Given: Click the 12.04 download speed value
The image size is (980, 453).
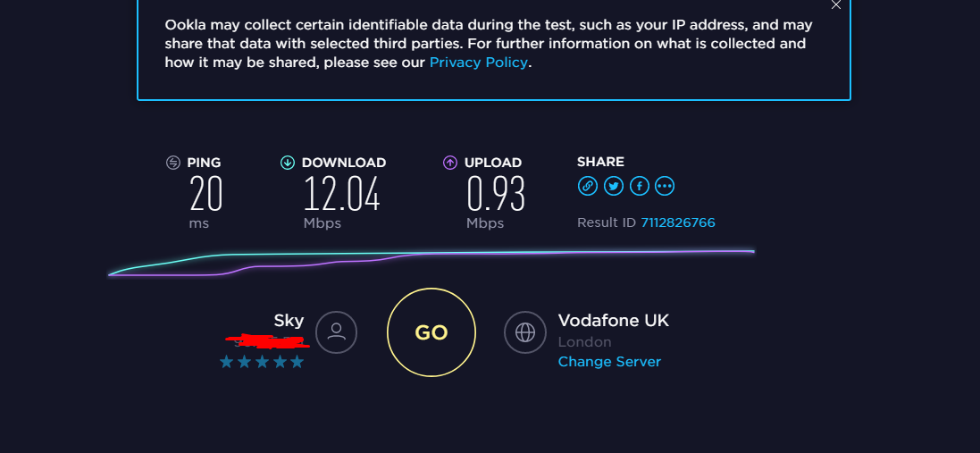Looking at the screenshot, I should [x=341, y=194].
